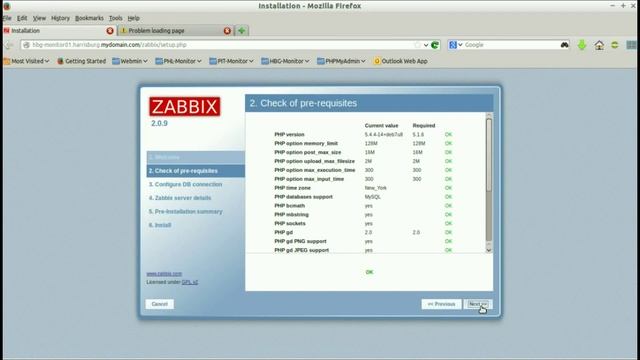Open a new tab with the green plus

click(x=242, y=31)
